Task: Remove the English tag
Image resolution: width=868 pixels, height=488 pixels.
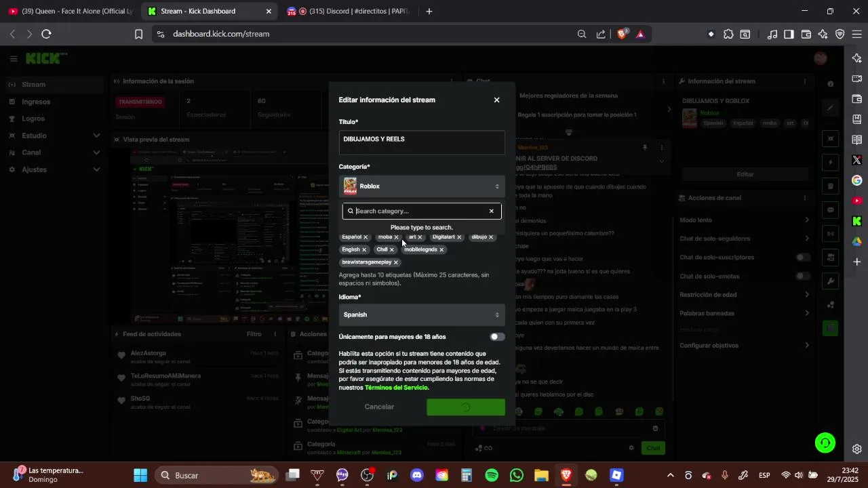Action: [x=364, y=249]
